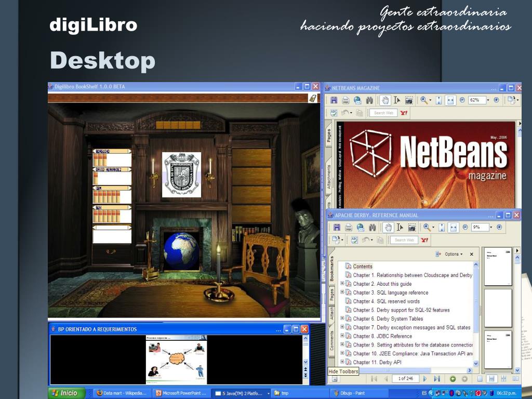This screenshot has width=532, height=399.
Task: Pick the Snapshot camera tool in NetBeans Magazine
Action: [409, 100]
